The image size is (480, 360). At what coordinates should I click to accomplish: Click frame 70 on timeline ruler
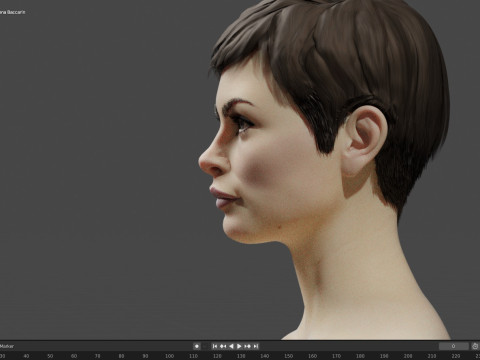pyautogui.click(x=98, y=356)
